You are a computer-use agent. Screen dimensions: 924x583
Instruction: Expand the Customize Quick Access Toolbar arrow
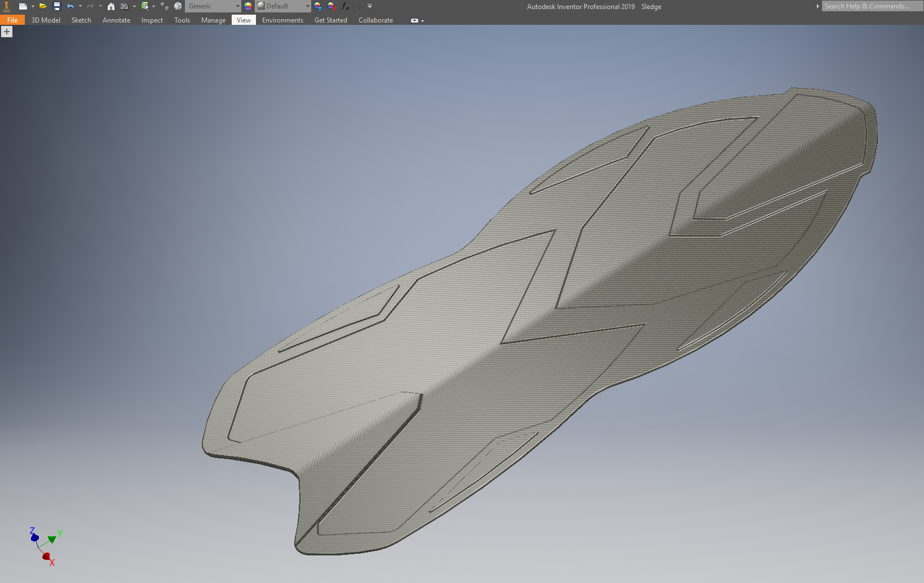pyautogui.click(x=370, y=6)
